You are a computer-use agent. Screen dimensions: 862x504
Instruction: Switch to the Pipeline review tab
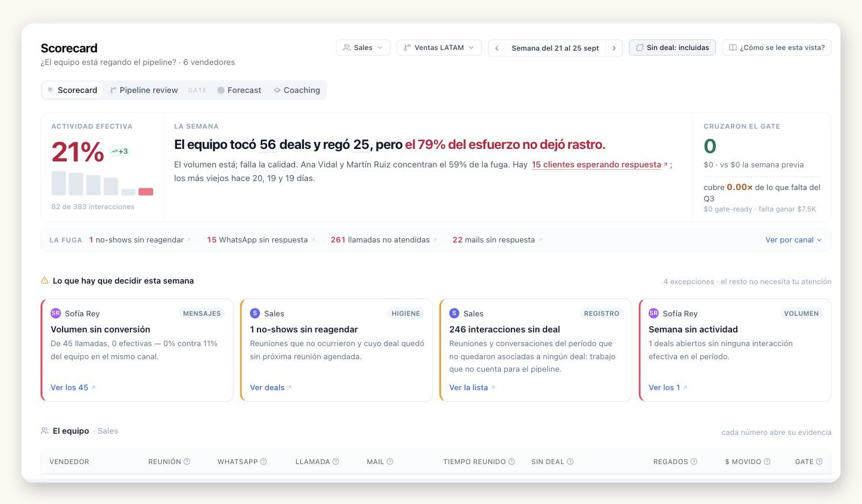click(x=144, y=90)
